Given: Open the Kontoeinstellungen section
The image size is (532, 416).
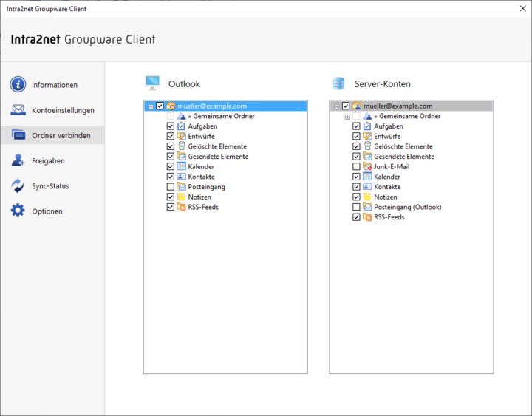Looking at the screenshot, I should tap(52, 110).
